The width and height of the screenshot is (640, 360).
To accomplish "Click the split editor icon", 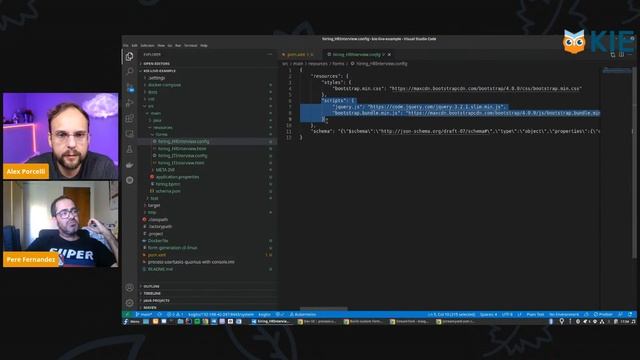I will pos(621,54).
